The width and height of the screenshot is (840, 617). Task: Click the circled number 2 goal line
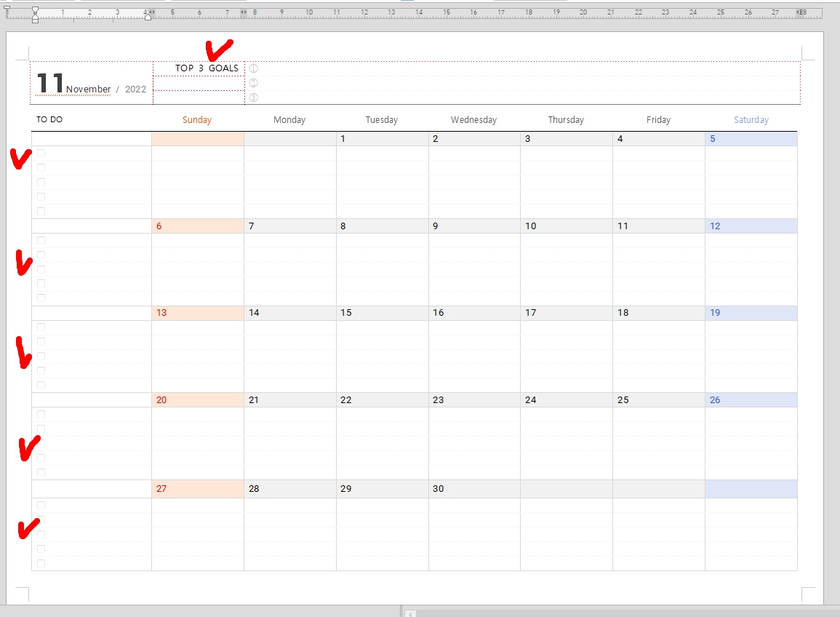point(253,83)
